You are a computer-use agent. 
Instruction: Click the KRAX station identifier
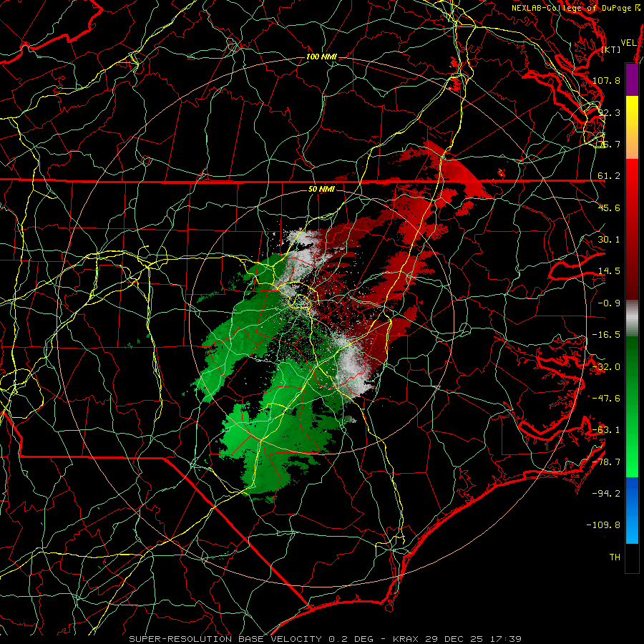point(406,639)
